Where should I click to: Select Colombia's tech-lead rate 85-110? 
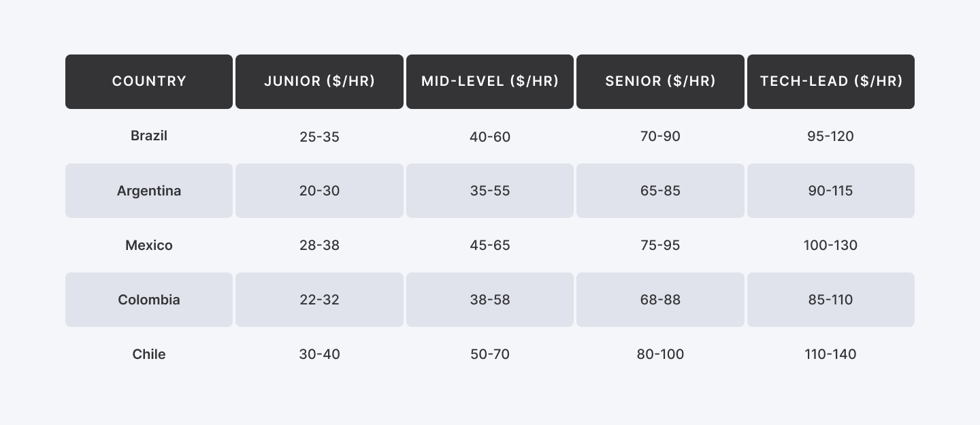pos(831,300)
